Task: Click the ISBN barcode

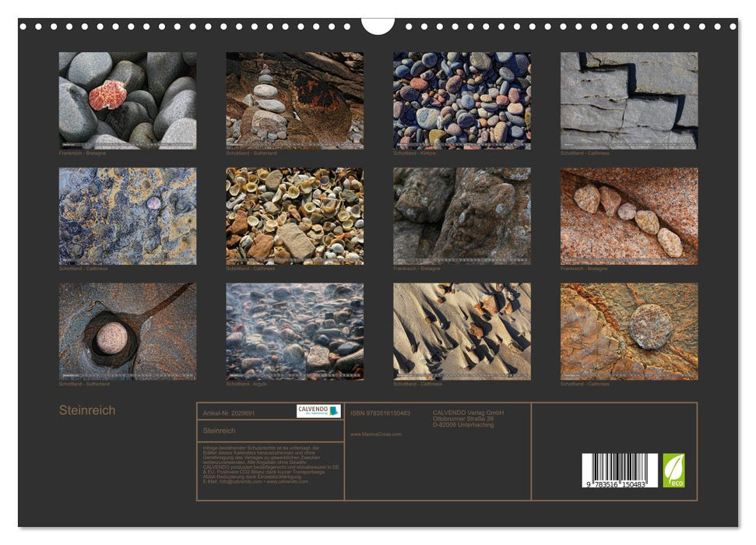Action: pyautogui.click(x=620, y=471)
